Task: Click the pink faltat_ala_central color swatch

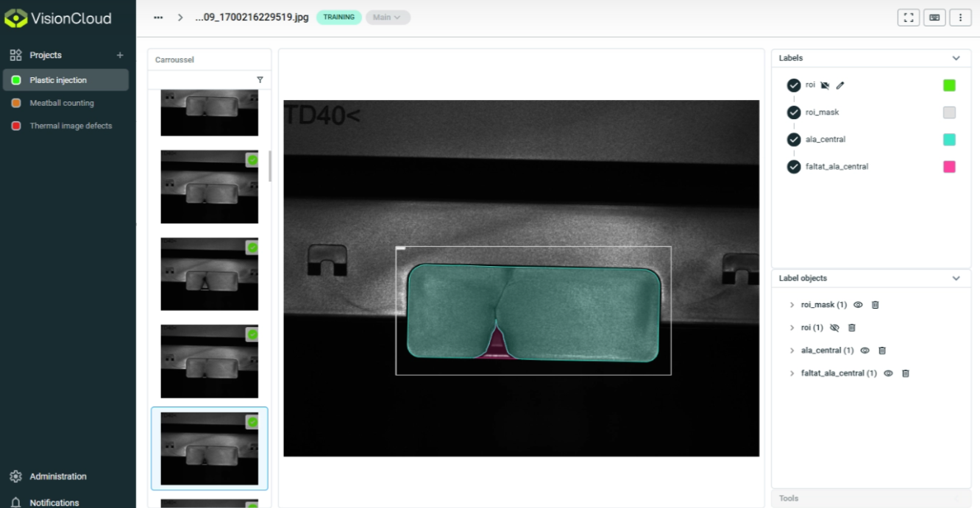Action: [x=949, y=167]
